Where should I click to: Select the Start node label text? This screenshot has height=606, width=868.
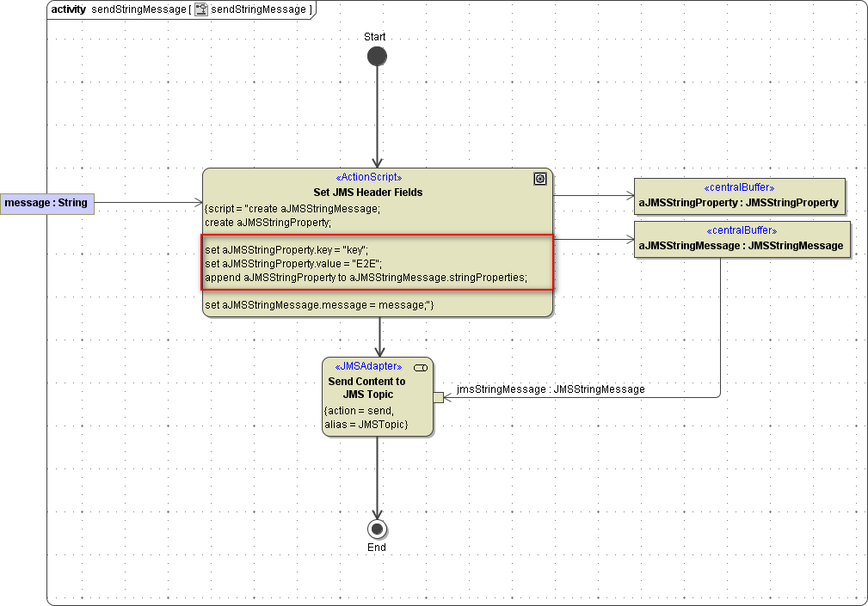coord(375,37)
